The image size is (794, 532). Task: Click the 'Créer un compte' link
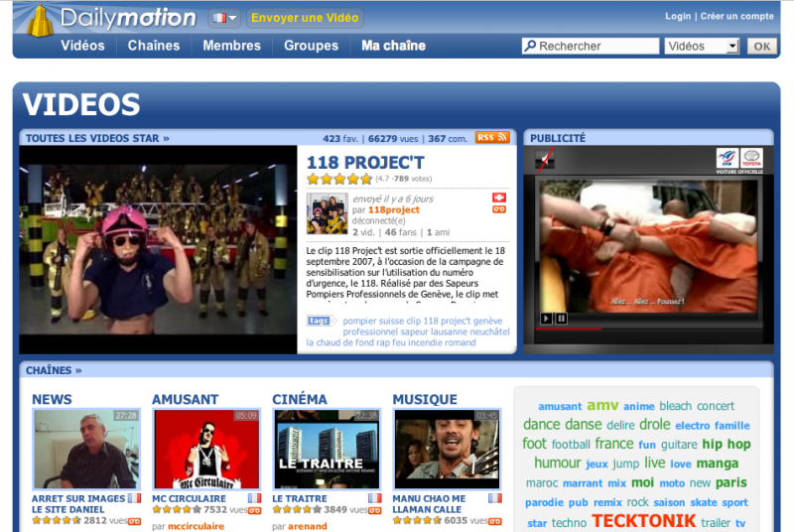click(x=736, y=16)
